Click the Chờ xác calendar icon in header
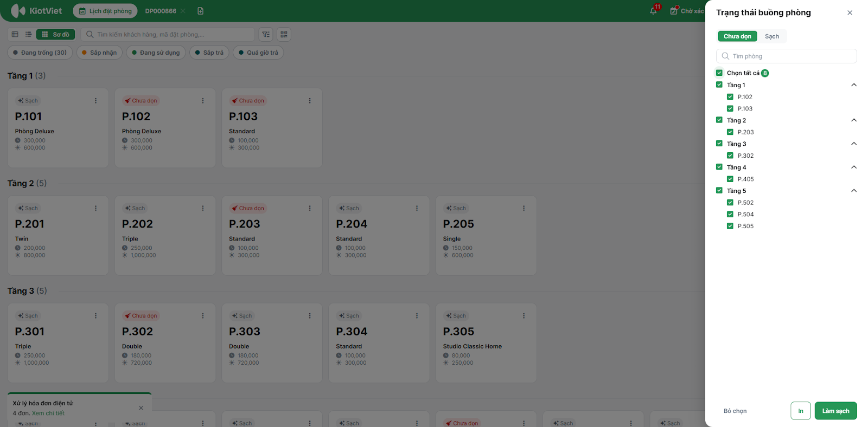The image size is (868, 427). [x=674, y=11]
